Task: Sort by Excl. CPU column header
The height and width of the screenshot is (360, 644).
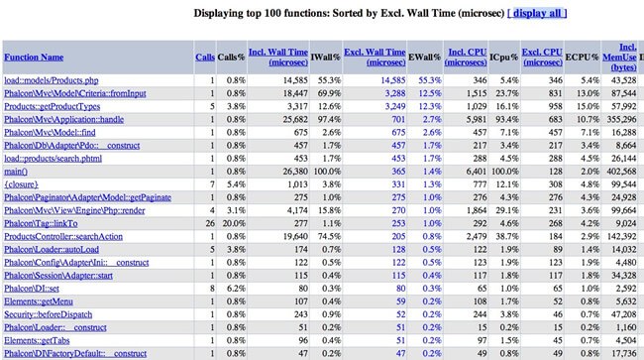Action: coord(542,58)
